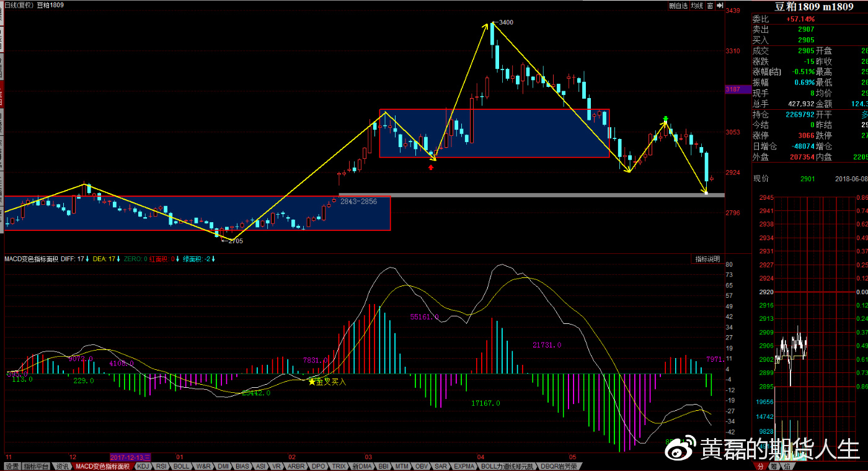Select the TRIX indicator tab
This screenshot has width=868, height=471.
(x=339, y=465)
